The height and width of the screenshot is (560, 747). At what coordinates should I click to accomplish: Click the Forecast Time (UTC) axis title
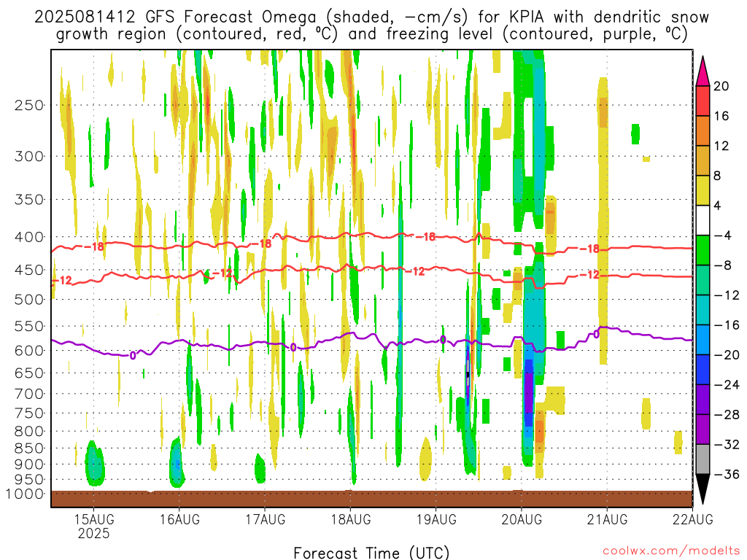click(x=371, y=553)
